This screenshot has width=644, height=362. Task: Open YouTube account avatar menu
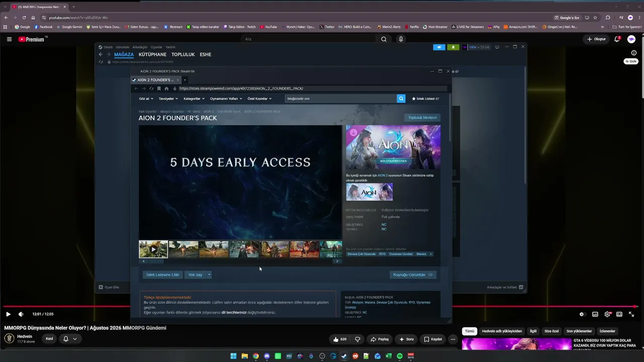point(631,39)
